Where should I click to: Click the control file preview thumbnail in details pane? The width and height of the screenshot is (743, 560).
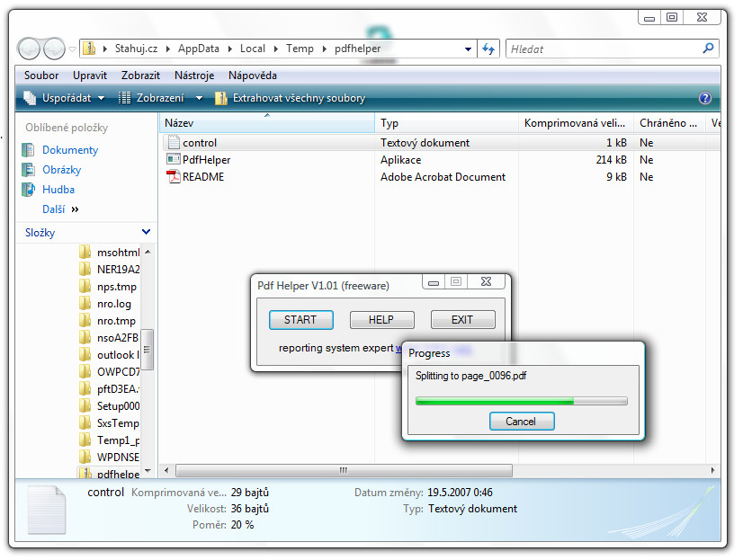(47, 510)
